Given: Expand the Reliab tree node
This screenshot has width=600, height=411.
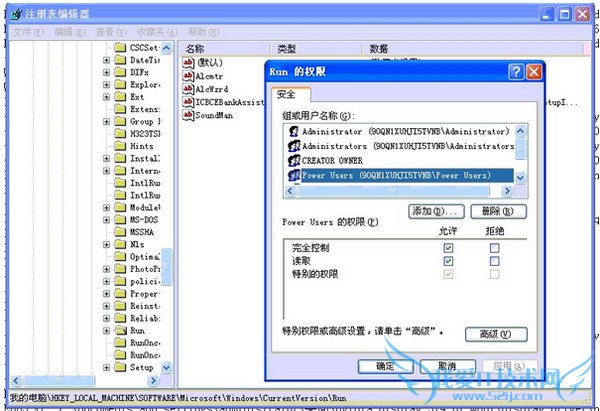Looking at the screenshot, I should point(106,318).
